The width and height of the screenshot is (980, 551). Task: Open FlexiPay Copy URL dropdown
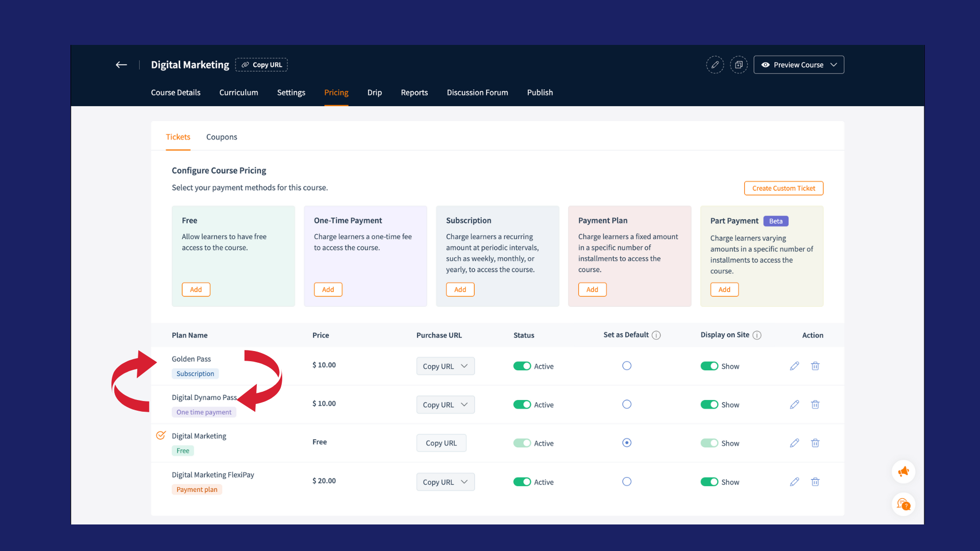[464, 482]
